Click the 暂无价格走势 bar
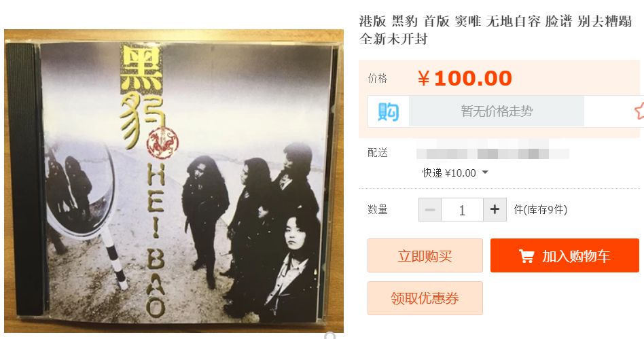Image resolution: width=644 pixels, height=339 pixels. point(496,111)
